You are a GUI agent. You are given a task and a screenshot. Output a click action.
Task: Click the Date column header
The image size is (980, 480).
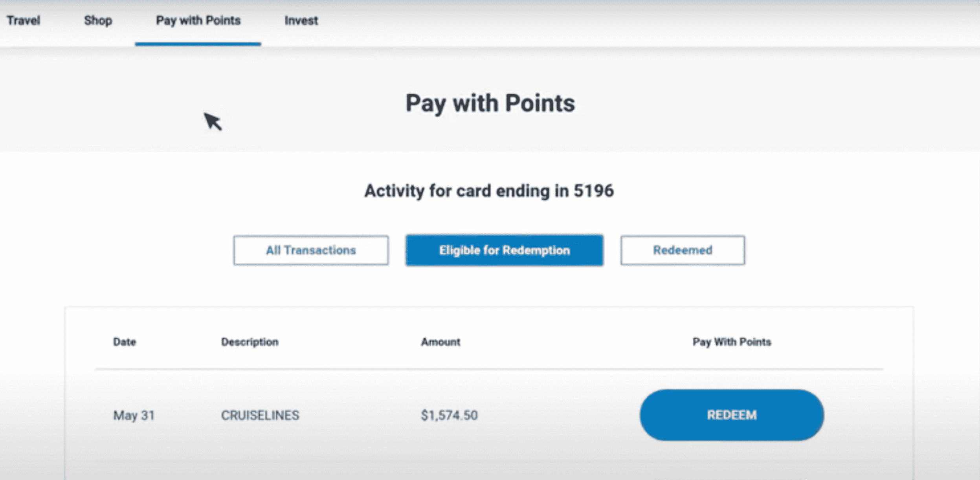(125, 342)
